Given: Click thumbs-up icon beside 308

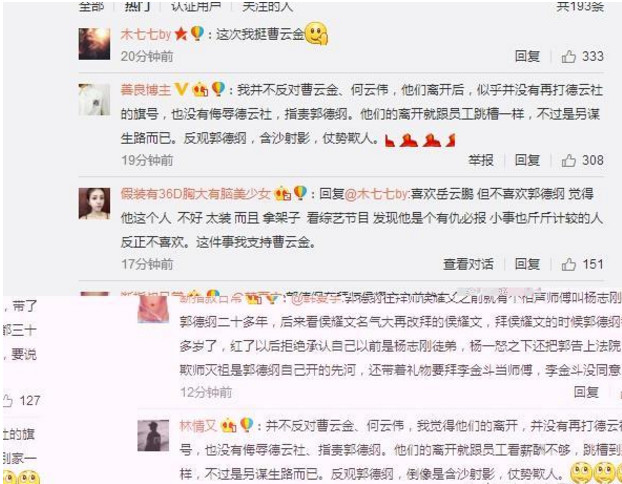Looking at the screenshot, I should coord(568,161).
